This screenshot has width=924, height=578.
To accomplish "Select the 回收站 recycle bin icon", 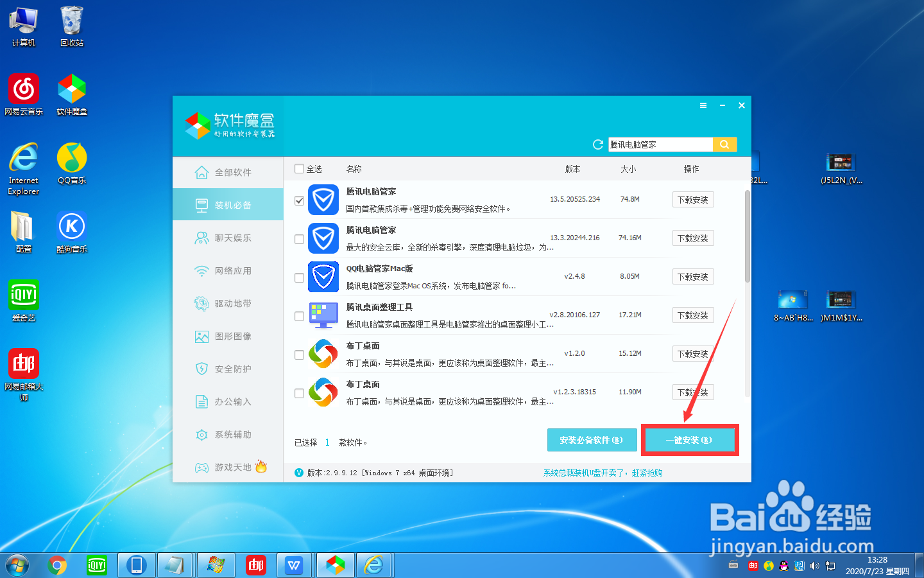I will (72, 26).
